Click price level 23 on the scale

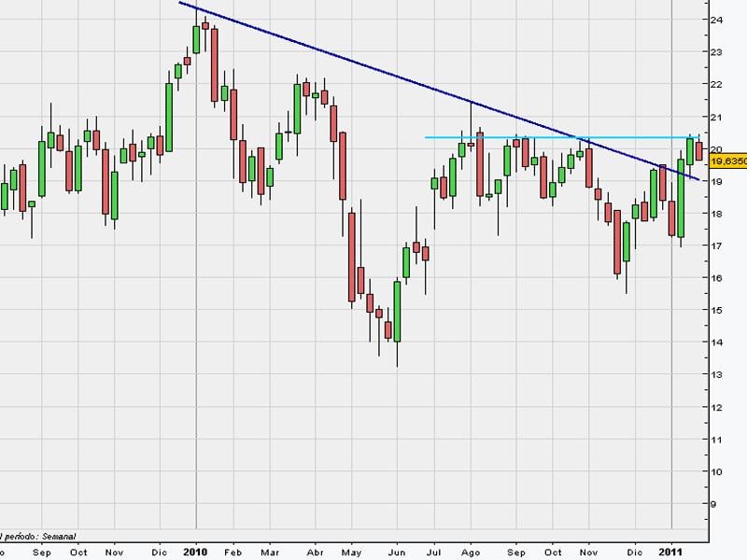(x=716, y=52)
